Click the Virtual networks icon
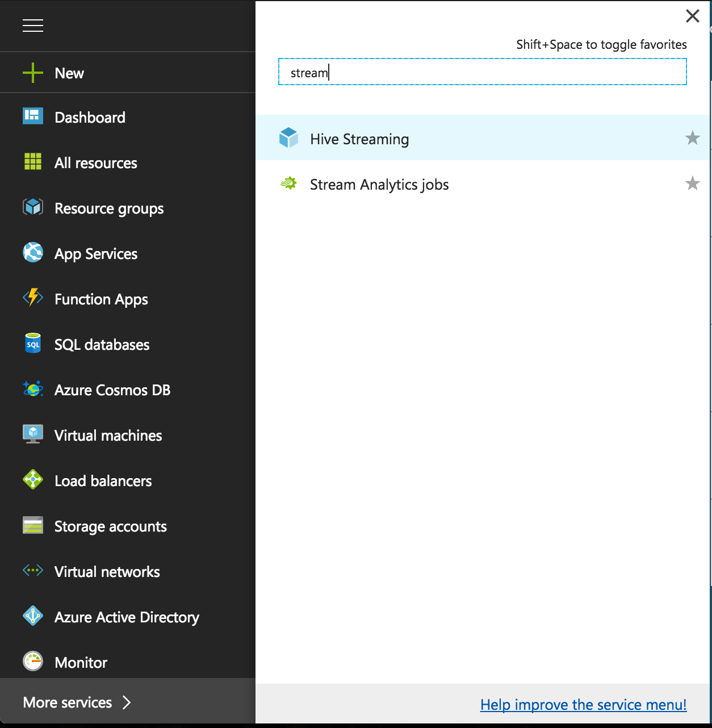 [33, 570]
